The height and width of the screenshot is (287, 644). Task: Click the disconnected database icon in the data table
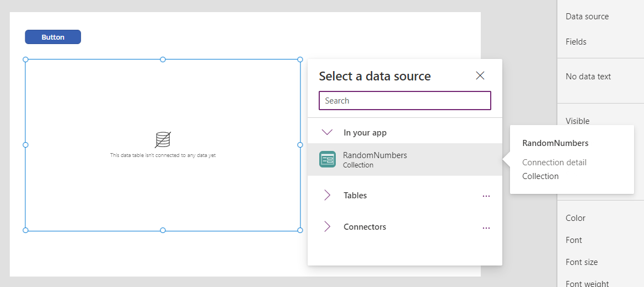tap(163, 139)
